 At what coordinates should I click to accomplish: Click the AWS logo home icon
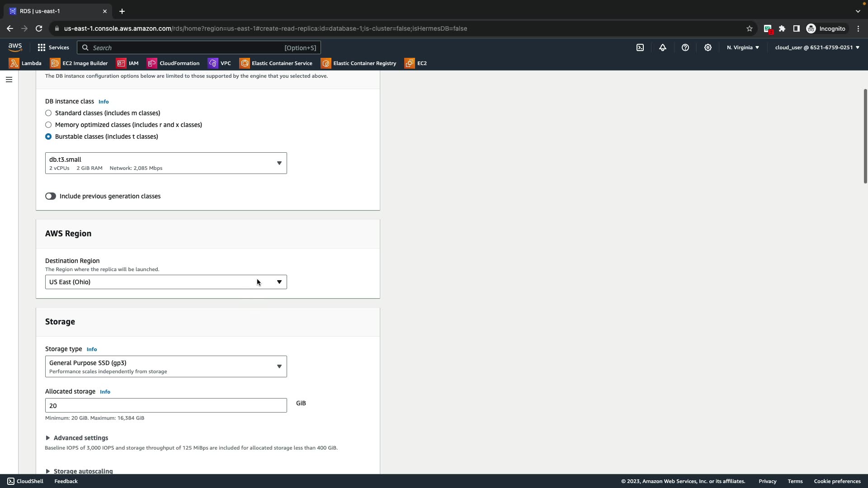pyautogui.click(x=15, y=47)
